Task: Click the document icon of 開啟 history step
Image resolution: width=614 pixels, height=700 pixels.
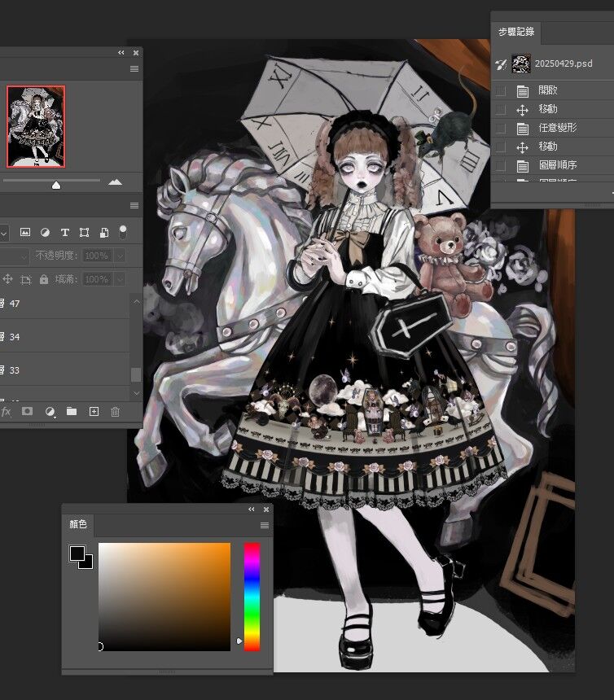Action: [x=523, y=91]
